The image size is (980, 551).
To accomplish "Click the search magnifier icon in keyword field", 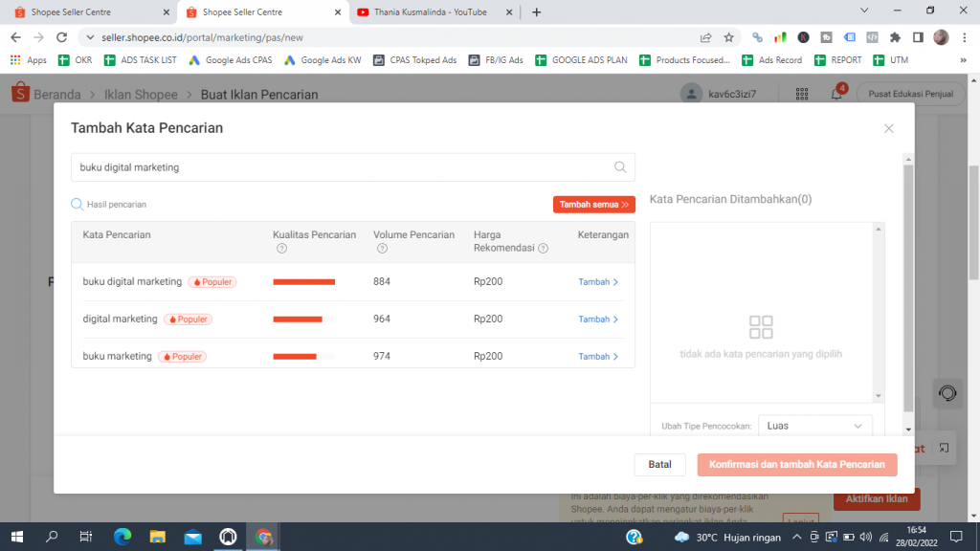I will click(621, 167).
